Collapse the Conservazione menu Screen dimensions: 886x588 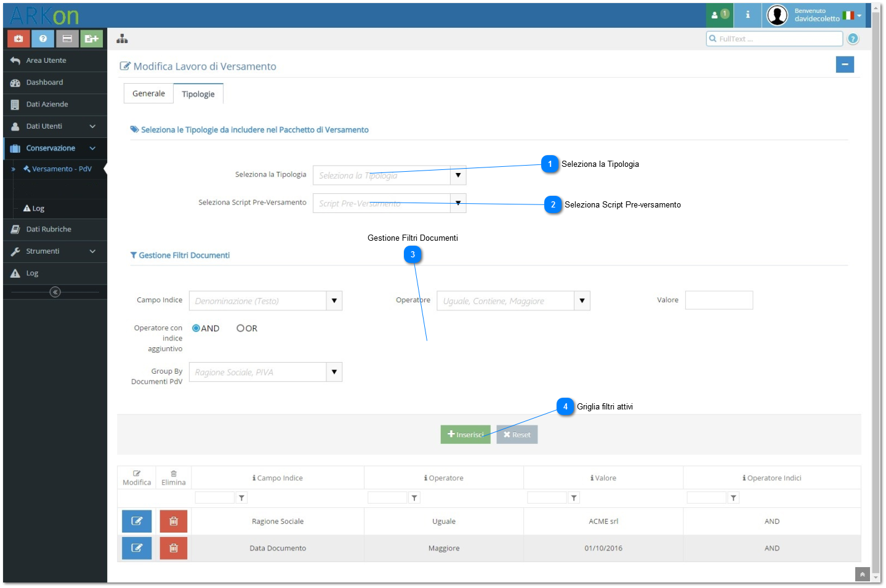coord(55,148)
